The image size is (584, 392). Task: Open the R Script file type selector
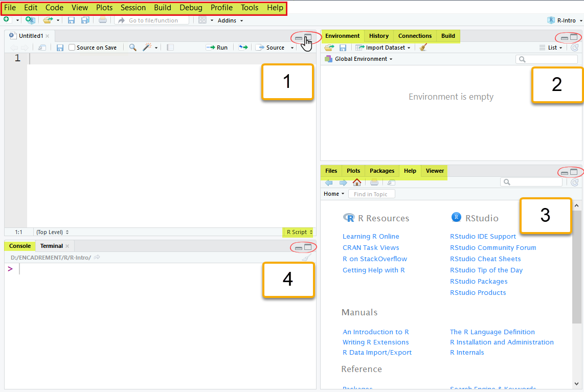point(299,232)
